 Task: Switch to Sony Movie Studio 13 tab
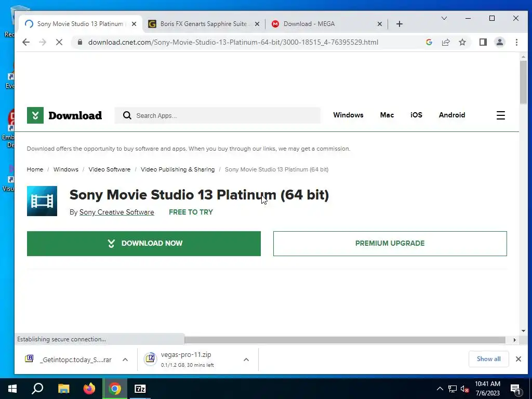tap(79, 24)
